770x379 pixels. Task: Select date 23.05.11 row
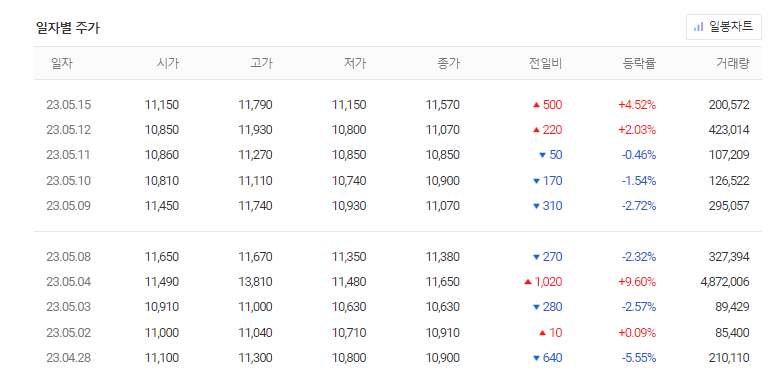(398, 155)
